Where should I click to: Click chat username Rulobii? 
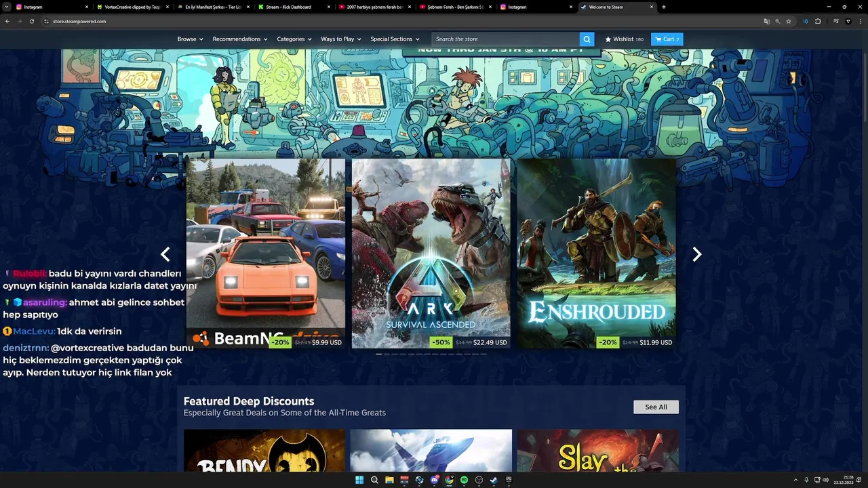click(30, 273)
